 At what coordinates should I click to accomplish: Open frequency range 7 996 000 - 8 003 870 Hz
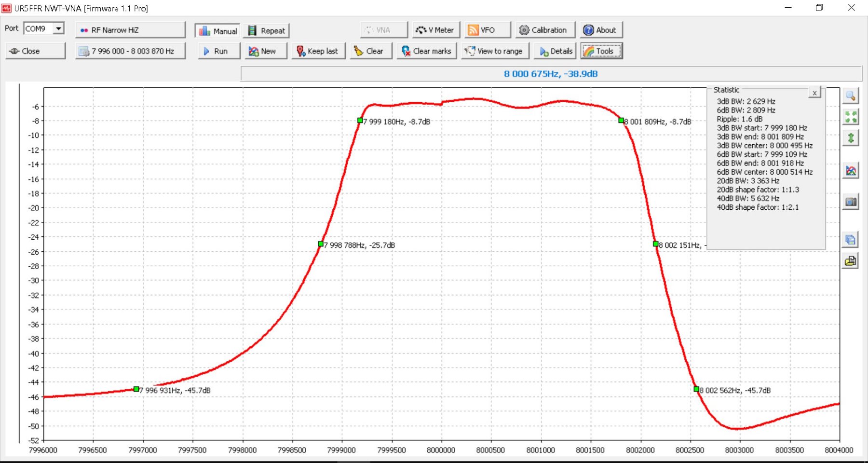coord(130,51)
